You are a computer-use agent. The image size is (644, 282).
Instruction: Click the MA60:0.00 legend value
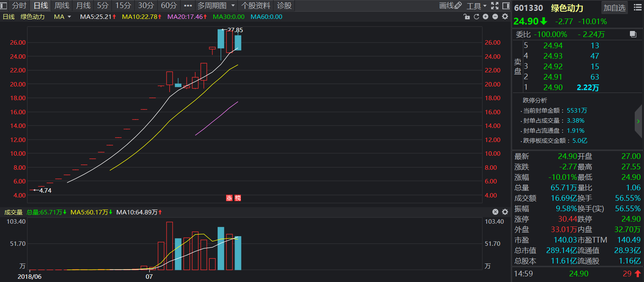coord(266,17)
